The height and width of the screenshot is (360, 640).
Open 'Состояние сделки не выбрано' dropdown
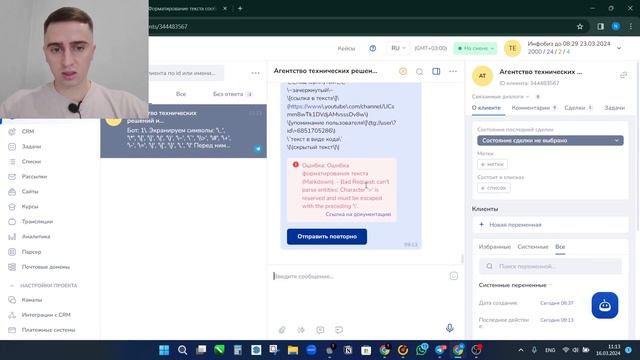550,140
